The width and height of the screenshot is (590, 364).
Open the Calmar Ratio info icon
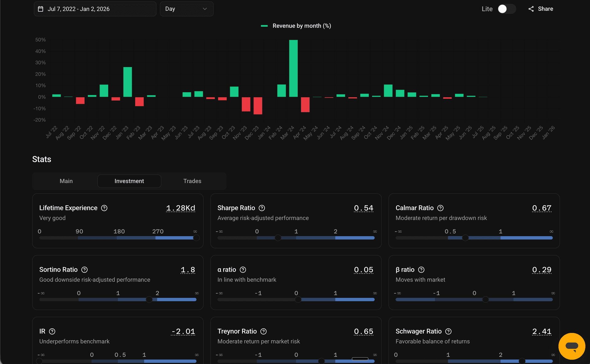440,208
